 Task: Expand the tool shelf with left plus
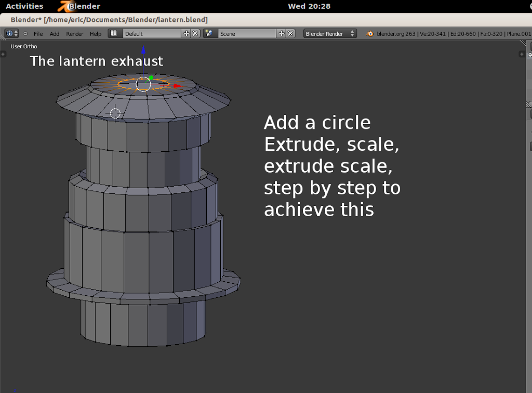click(3, 54)
